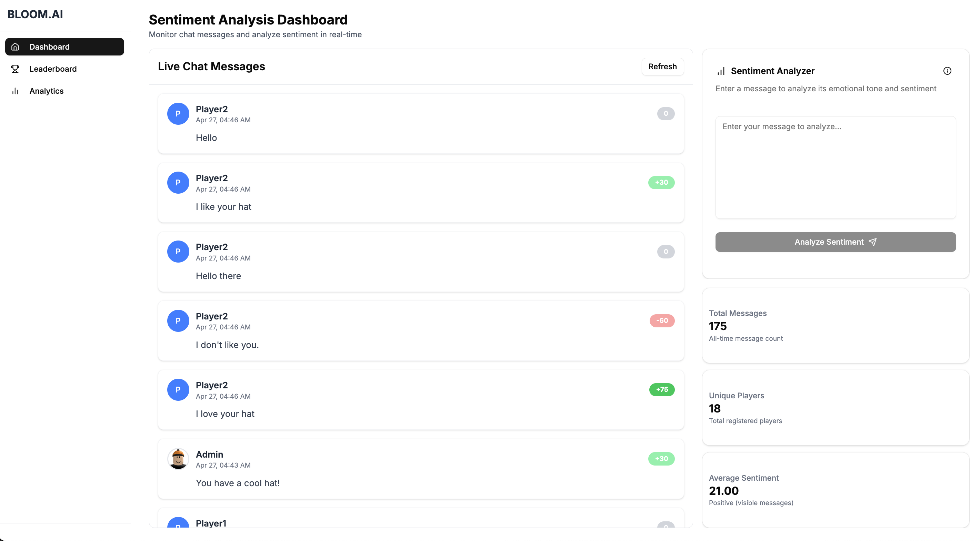Click the -60 sentiment score badge
This screenshot has height=541, width=980.
pos(662,320)
